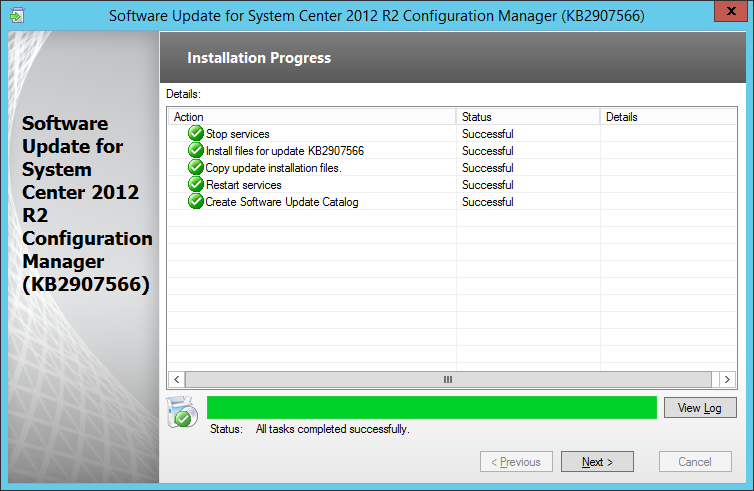The width and height of the screenshot is (754, 491).
Task: Go back with the Previous button
Action: 516,462
